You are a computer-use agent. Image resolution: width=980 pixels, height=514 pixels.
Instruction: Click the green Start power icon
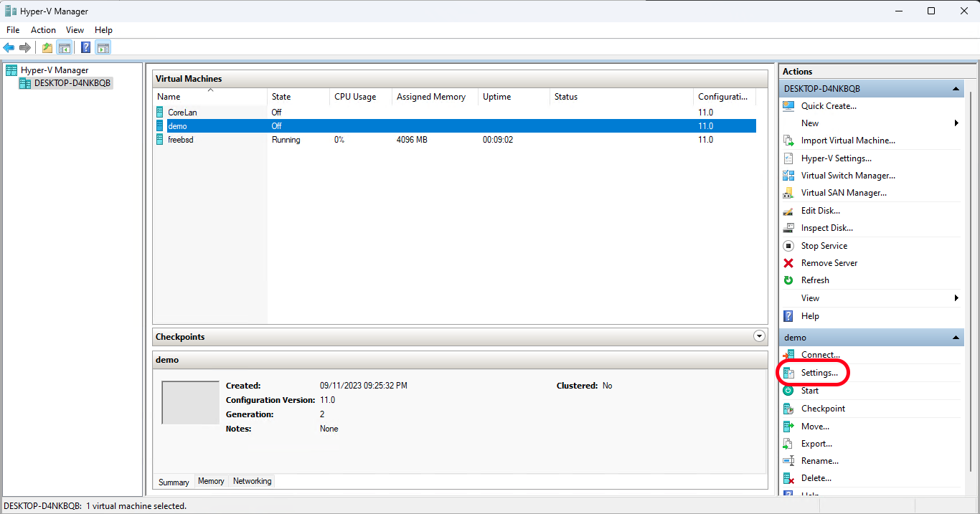(x=788, y=391)
